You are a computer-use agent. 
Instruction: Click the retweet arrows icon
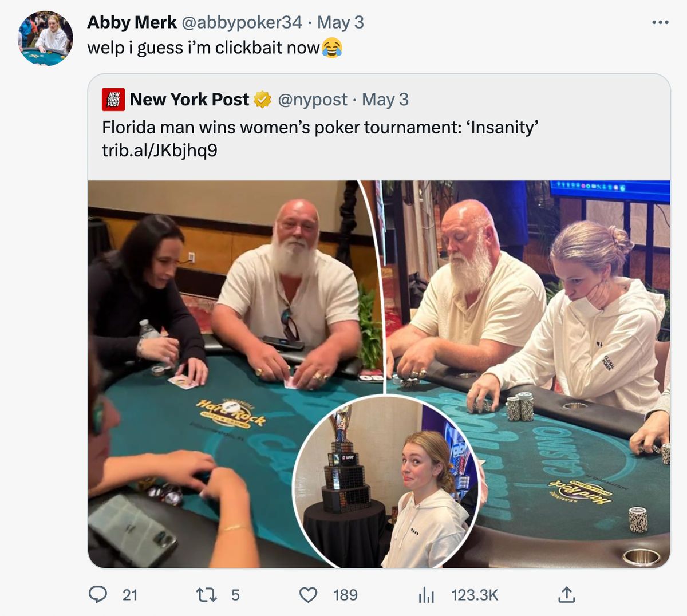[206, 595]
